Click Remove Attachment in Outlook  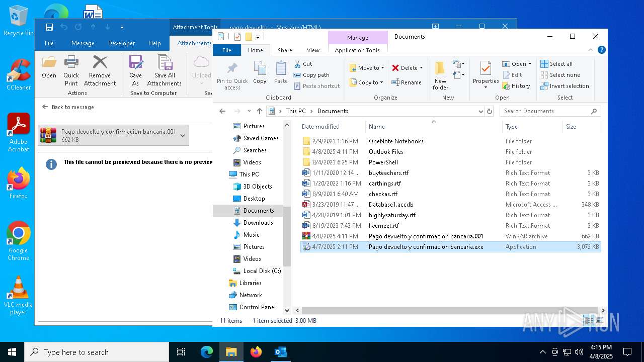pos(100,70)
